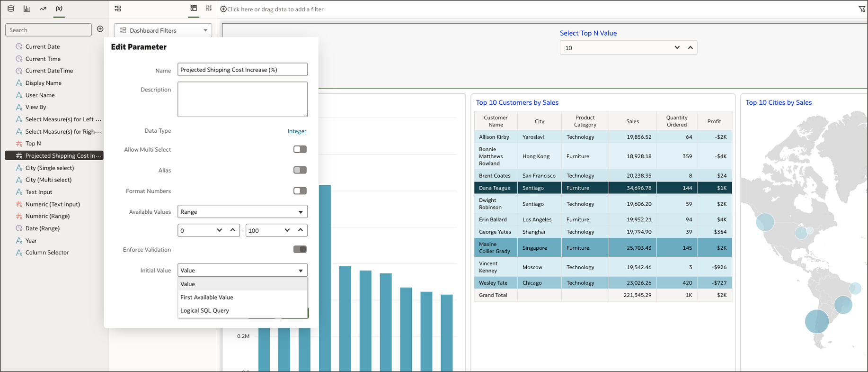Select the Parameters (x) tab icon

tap(59, 9)
